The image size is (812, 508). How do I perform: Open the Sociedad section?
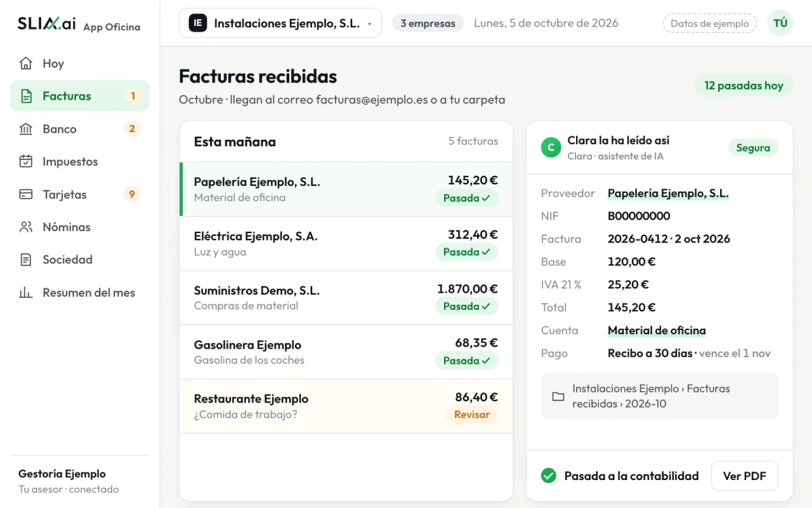(80, 260)
